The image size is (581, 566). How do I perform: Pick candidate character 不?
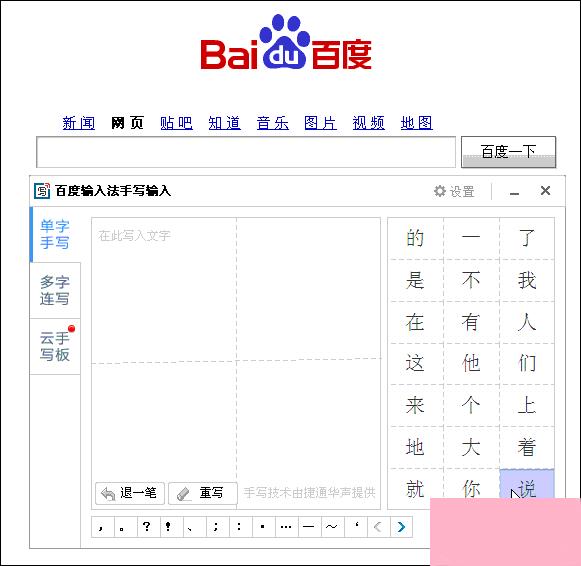tap(471, 280)
